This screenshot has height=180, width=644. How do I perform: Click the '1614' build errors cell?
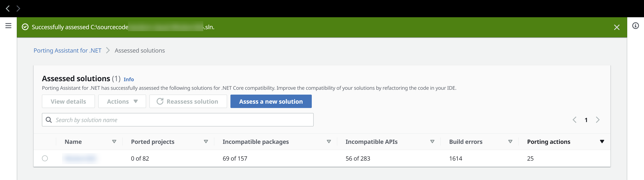click(455, 159)
